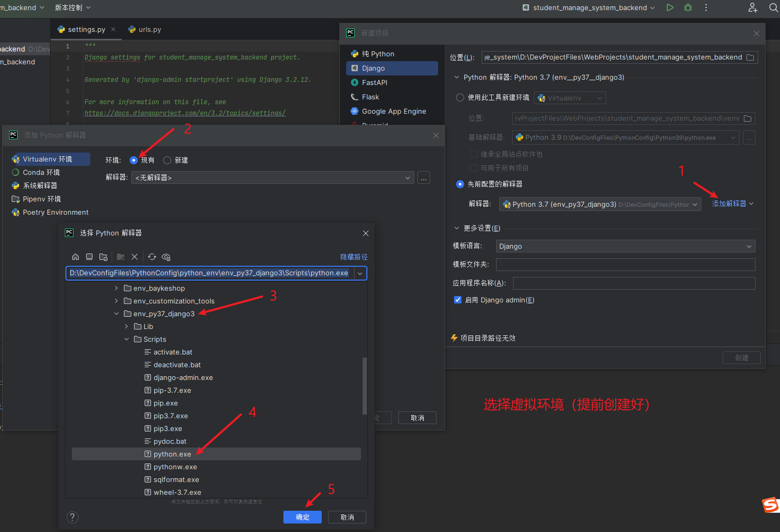This screenshot has width=780, height=532.
Task: Open search everywhere magnifier icon
Action: (x=774, y=7)
